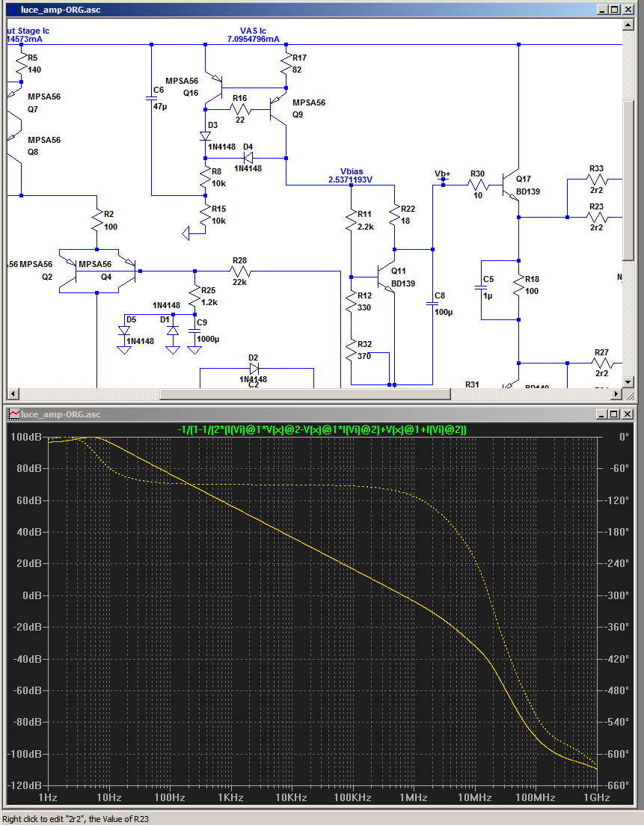Click the MPSA56 label of Q7
Screen dimensions: 644x825
44,96
